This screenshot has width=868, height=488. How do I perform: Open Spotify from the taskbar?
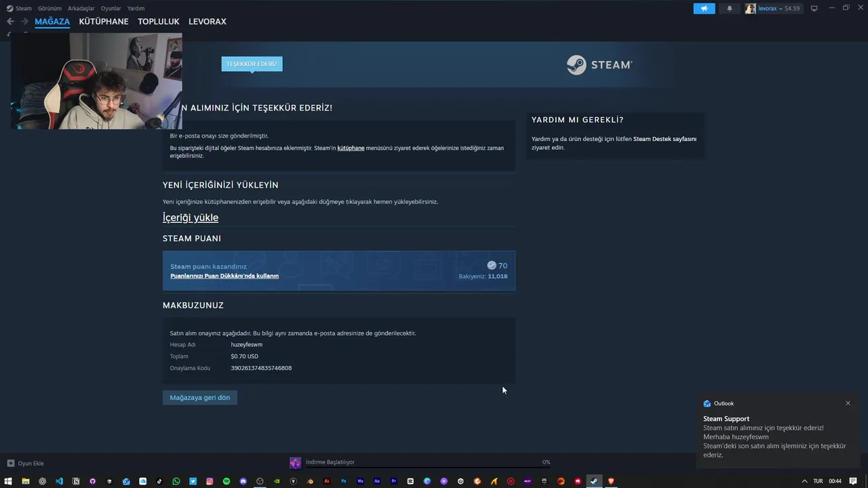[x=226, y=481]
